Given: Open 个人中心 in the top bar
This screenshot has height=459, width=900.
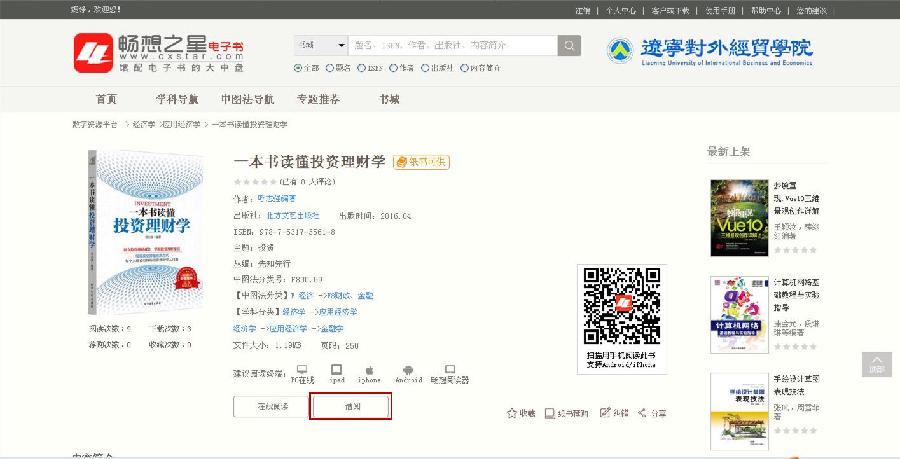Looking at the screenshot, I should pos(620,10).
